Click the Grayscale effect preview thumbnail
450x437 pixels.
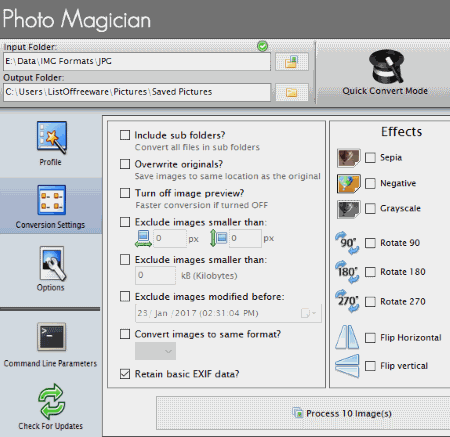(x=348, y=209)
